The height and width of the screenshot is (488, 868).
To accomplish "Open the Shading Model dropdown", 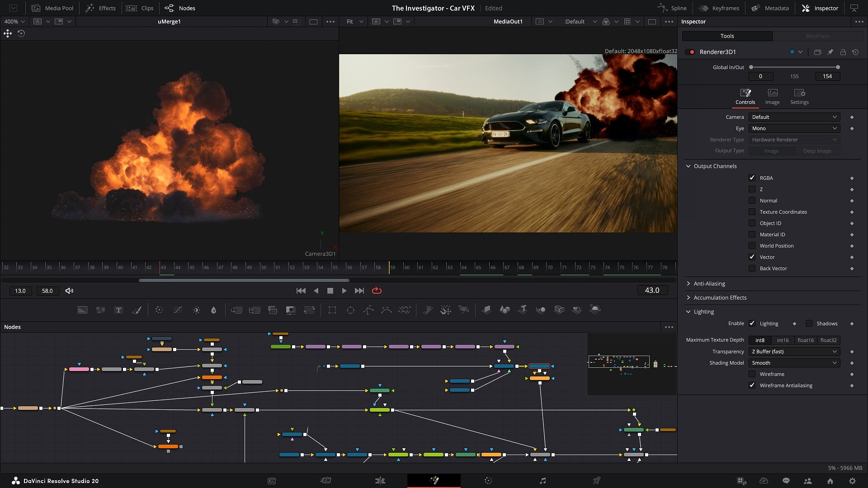I will 793,363.
